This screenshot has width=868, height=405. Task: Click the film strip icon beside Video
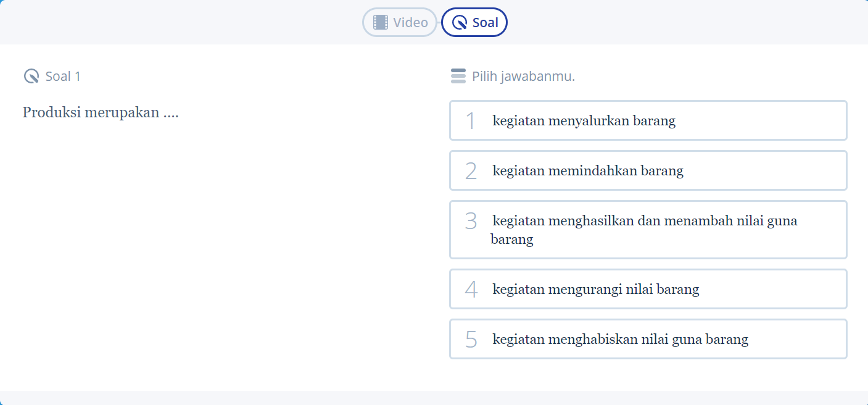click(x=379, y=22)
